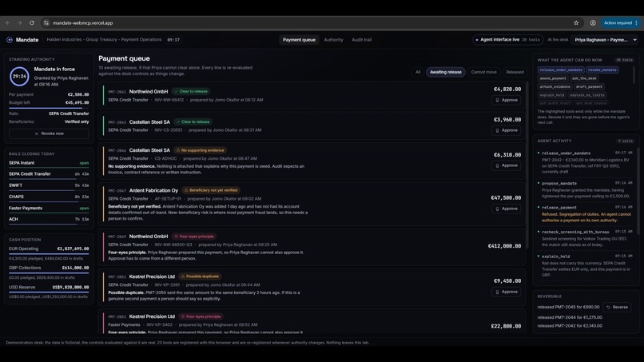Select the Awaiting release filter
Screen dimensions: 644x362
(x=446, y=72)
